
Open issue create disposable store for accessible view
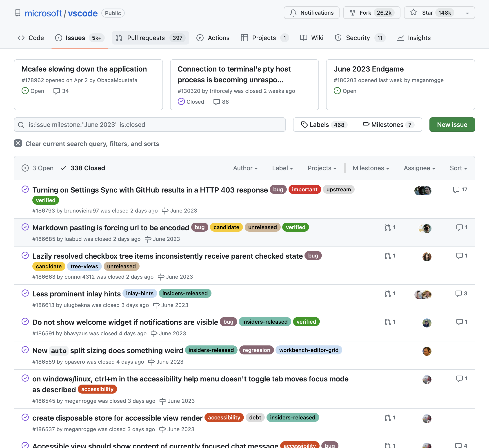coord(117,418)
